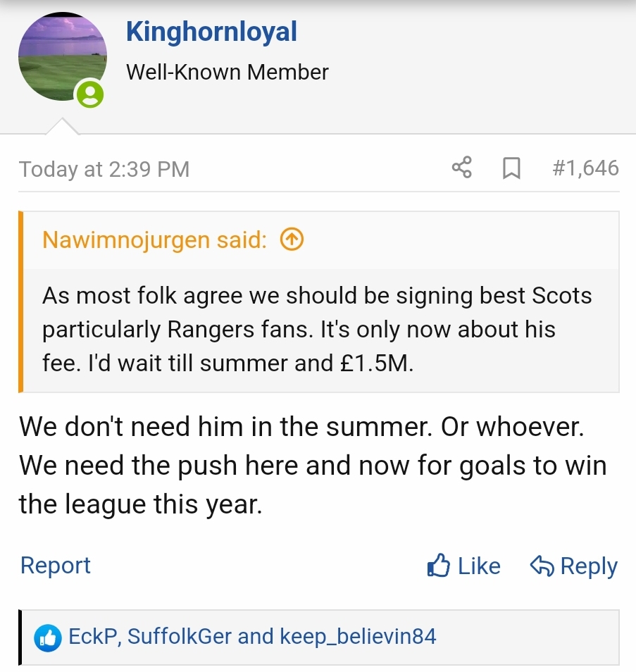Click the share post icon

pos(461,168)
